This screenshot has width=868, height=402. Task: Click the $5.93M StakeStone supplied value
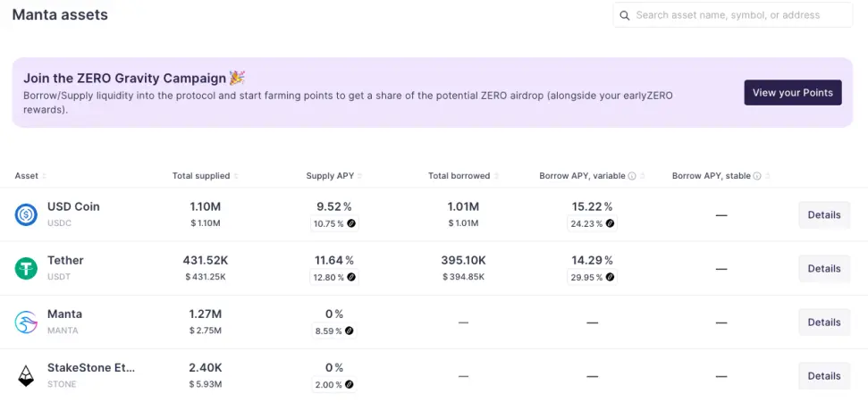pos(206,384)
